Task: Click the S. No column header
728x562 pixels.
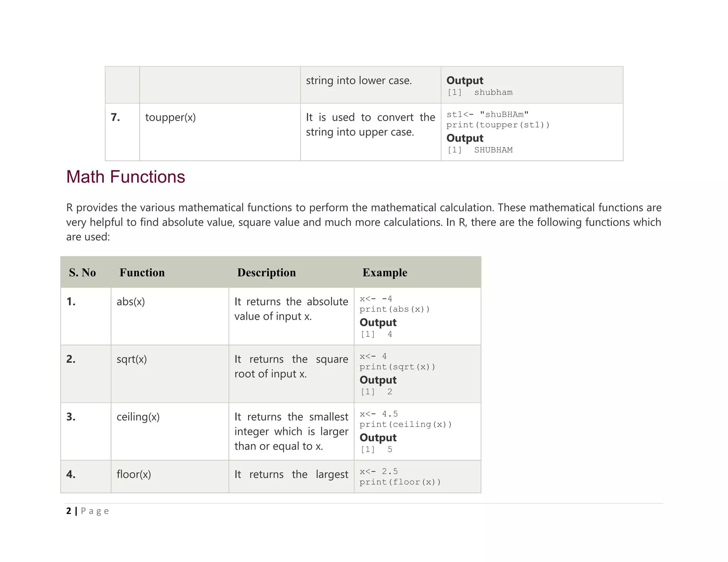Action: point(82,272)
